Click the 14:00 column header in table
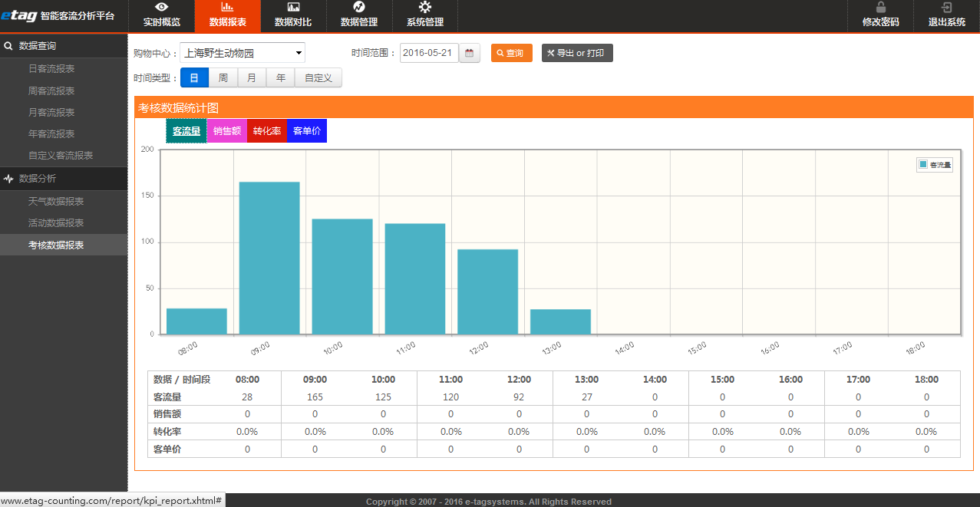 (655, 380)
